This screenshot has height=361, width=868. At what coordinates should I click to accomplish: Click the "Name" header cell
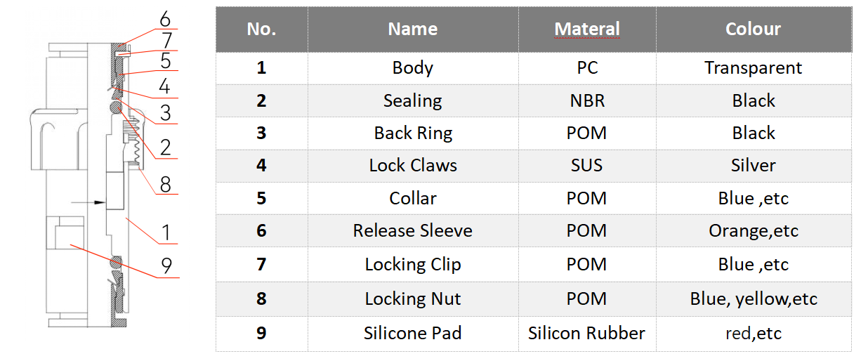click(412, 29)
